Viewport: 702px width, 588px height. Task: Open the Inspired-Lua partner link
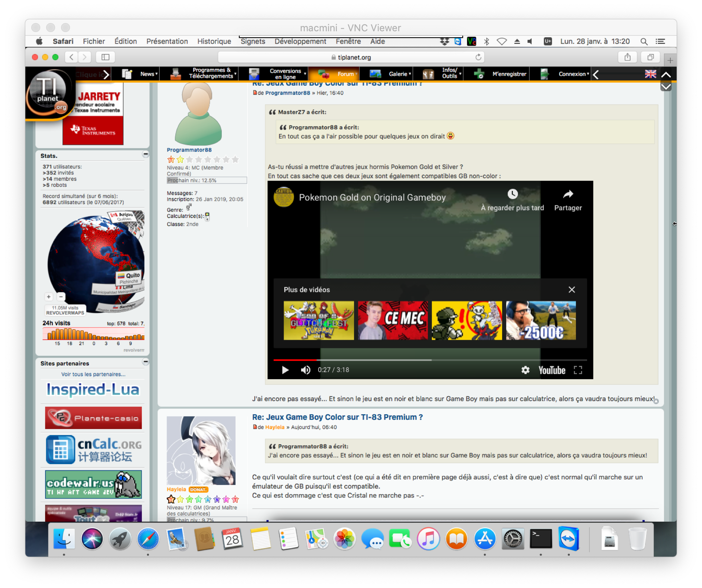tap(93, 390)
